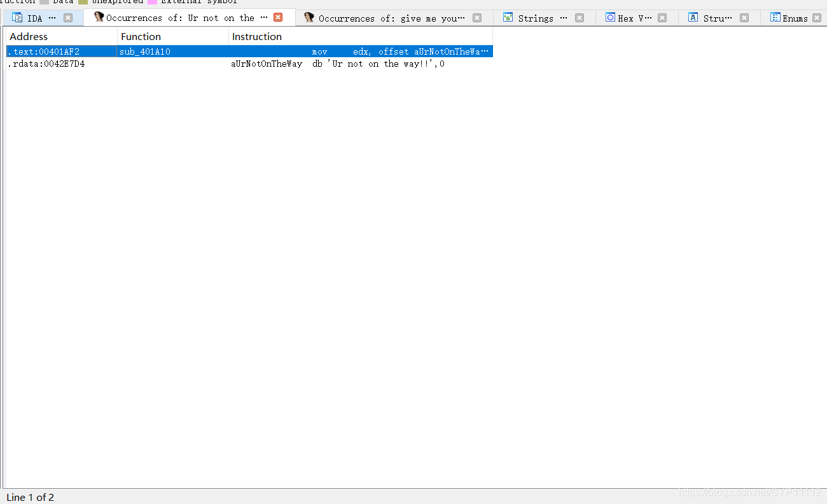The image size is (827, 504).
Task: Click the 'Line 1 of 2' status text
Action: [x=30, y=497]
